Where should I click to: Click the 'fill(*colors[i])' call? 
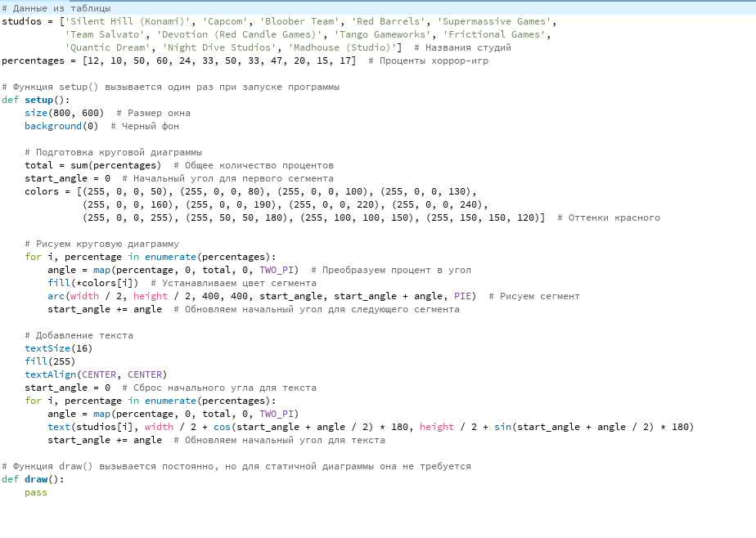coord(93,283)
